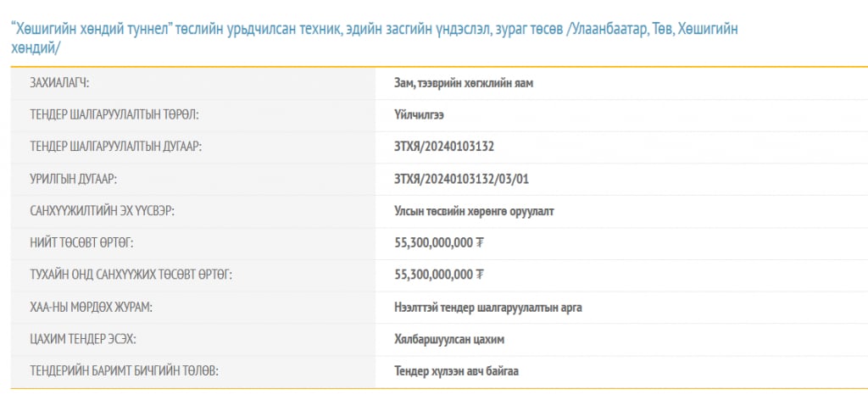Select "Улсын төсвийн хөрөнгө оруулалт" value
This screenshot has height=411, width=868.
[x=474, y=211]
